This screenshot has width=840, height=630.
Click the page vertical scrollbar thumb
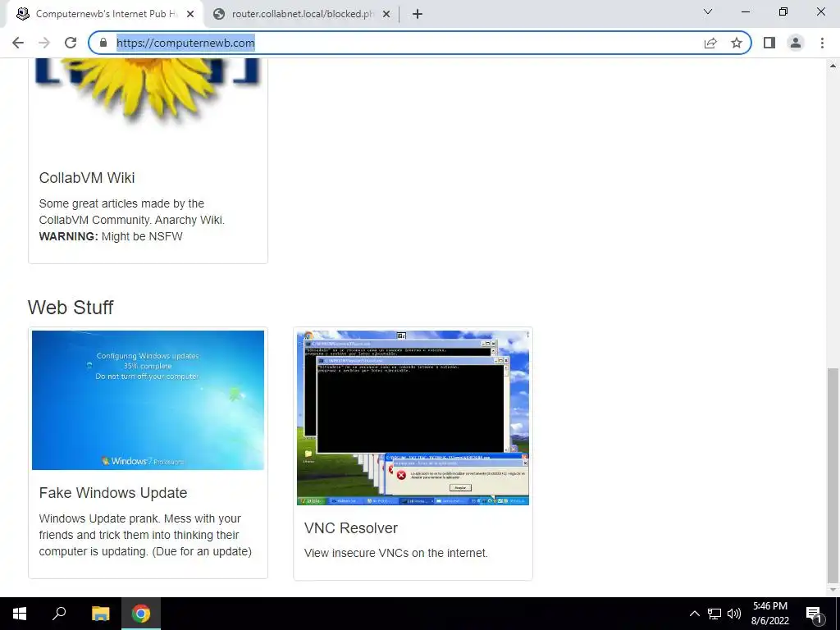point(833,476)
